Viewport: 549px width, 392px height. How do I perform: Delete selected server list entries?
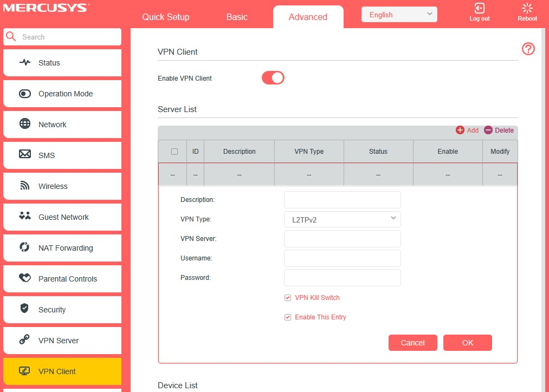[498, 130]
